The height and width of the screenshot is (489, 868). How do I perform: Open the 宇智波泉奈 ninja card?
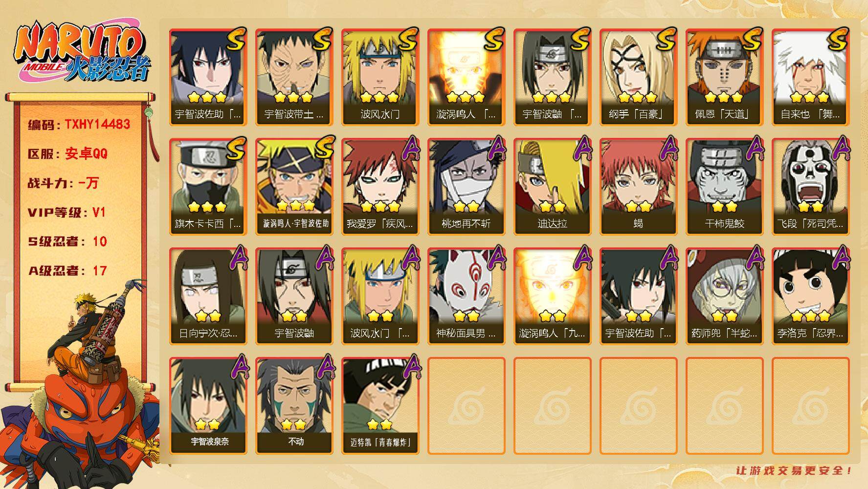coord(208,405)
